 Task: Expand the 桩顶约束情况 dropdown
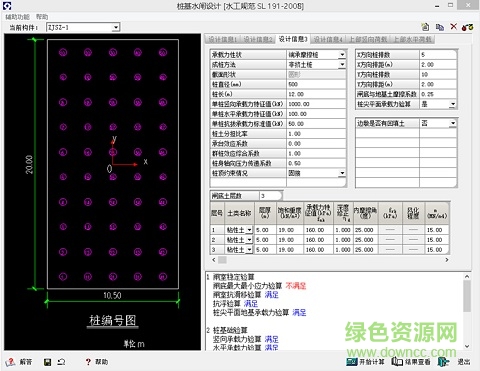[x=342, y=173]
